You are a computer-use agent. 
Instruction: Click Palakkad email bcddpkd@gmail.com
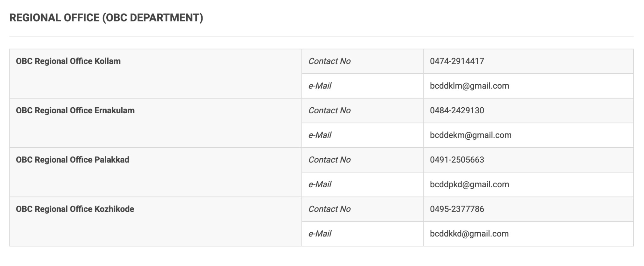[x=469, y=184]
